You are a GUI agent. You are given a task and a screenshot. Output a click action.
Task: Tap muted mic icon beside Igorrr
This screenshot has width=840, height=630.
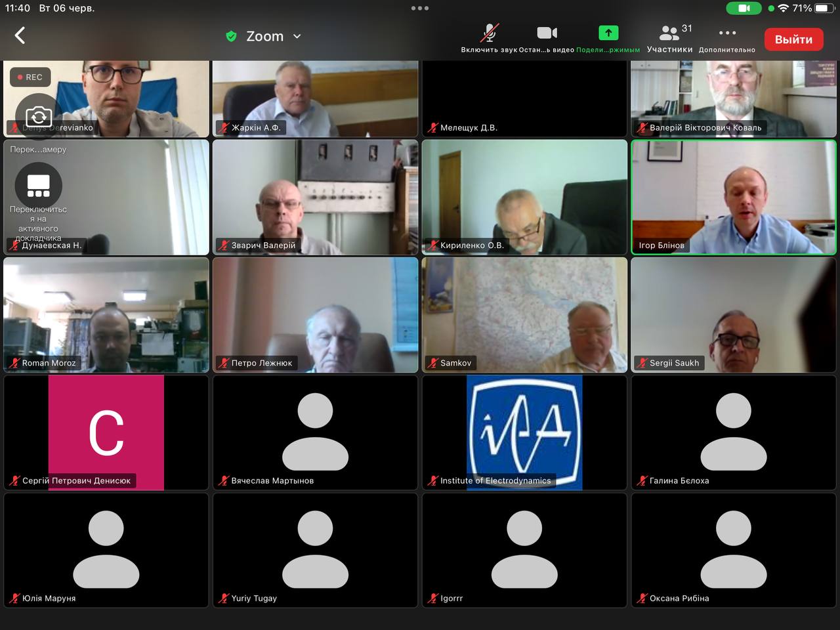(x=432, y=598)
